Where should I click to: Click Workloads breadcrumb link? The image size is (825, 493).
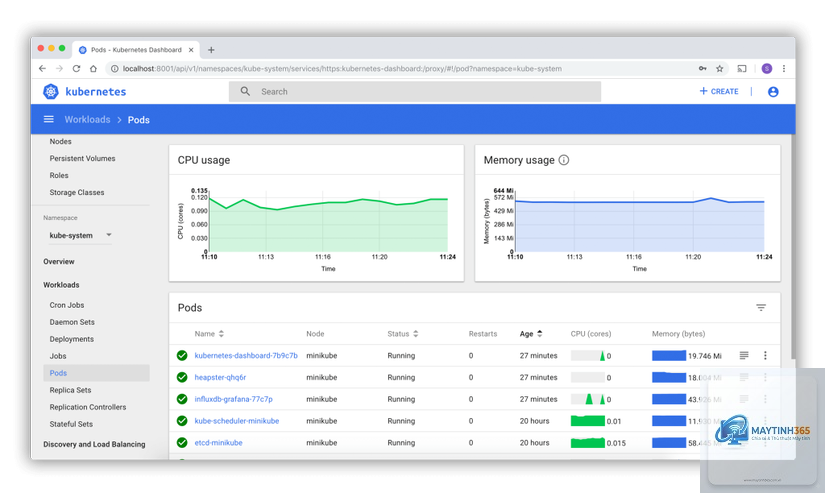87,119
